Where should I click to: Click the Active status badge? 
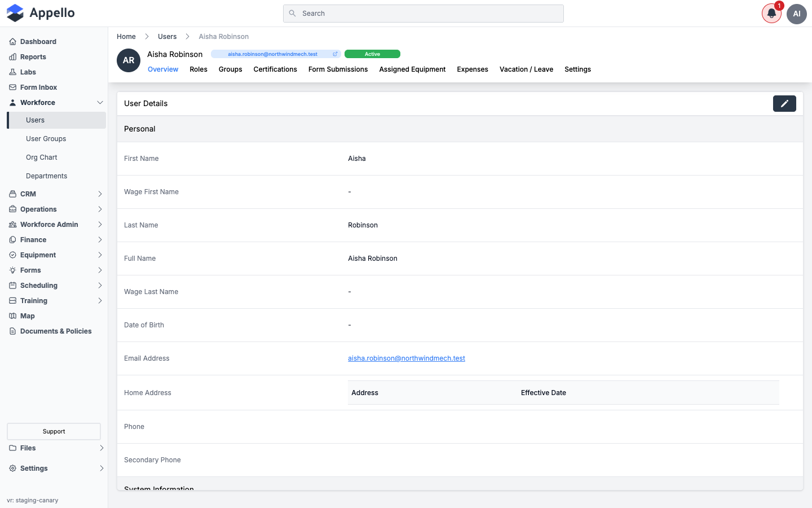pyautogui.click(x=372, y=54)
